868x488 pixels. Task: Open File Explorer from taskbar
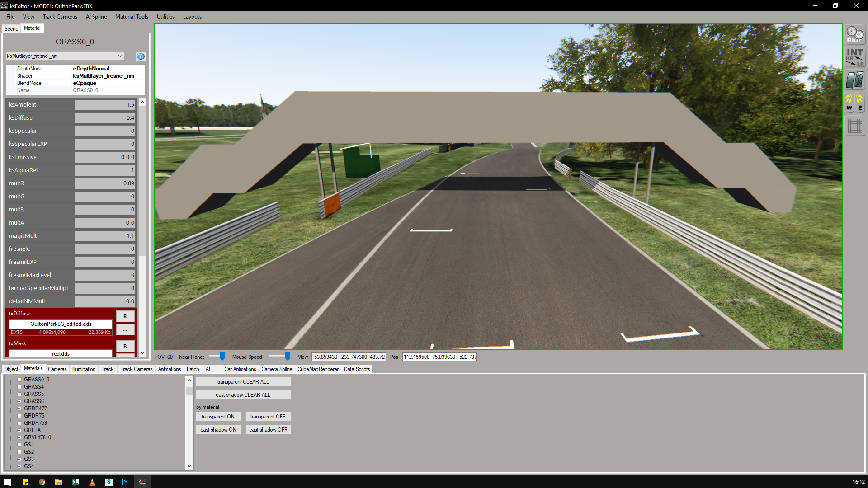[x=59, y=482]
